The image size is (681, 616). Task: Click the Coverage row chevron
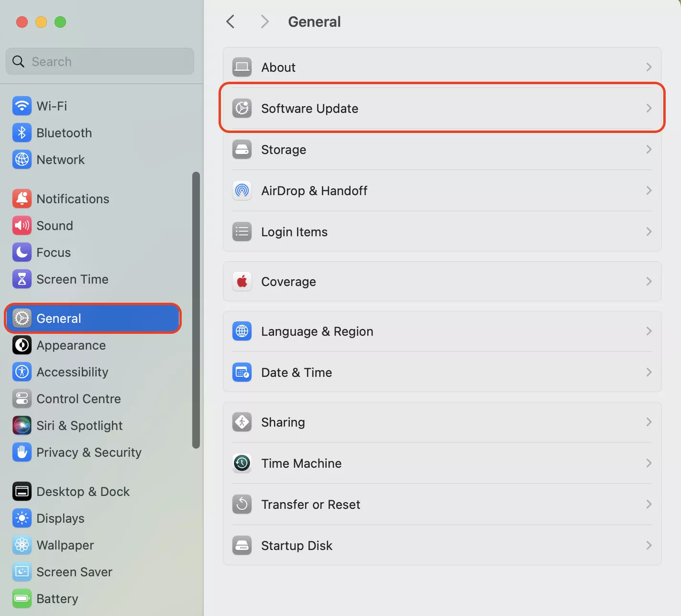coord(649,281)
